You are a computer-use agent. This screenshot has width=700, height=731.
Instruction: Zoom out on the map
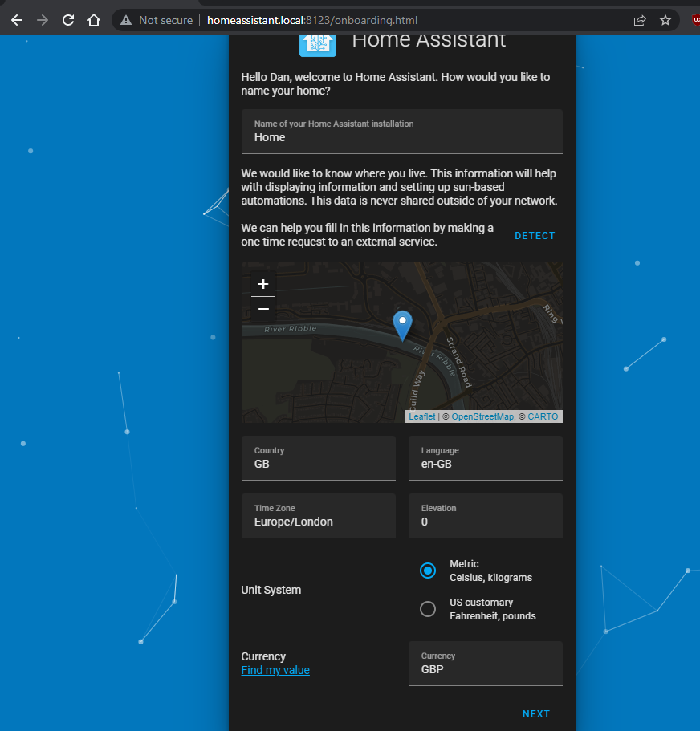[263, 309]
